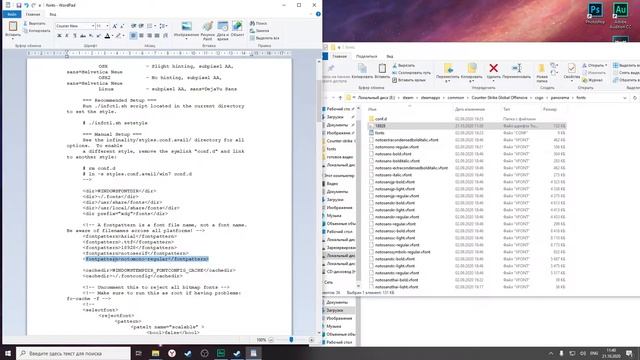Open the font family dropdown in WordPad

pos(93,26)
